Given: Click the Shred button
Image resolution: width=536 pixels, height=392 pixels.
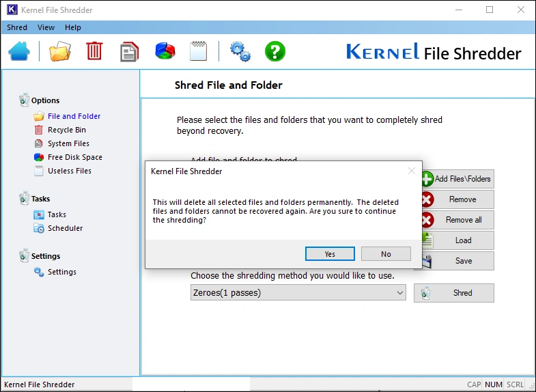Looking at the screenshot, I should (454, 293).
